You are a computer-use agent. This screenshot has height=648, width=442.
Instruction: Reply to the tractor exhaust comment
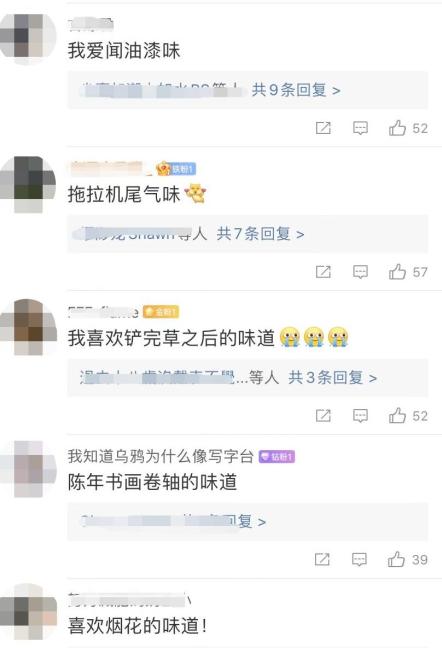coord(360,272)
